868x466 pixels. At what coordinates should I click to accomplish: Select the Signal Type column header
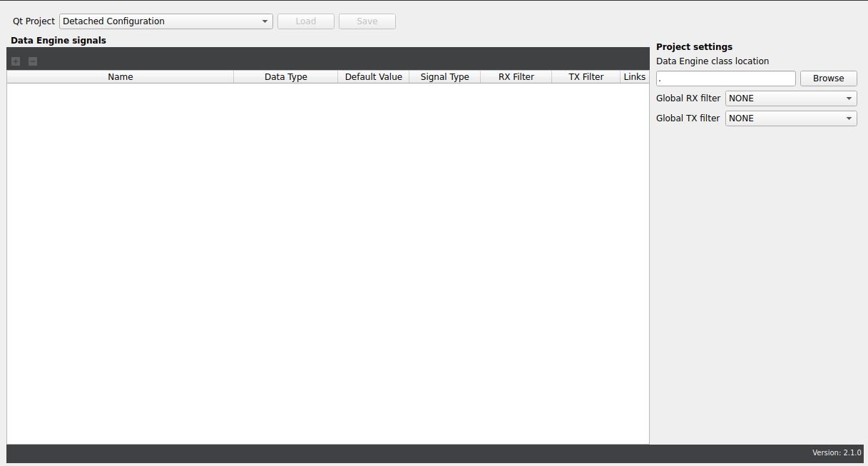[x=444, y=76]
